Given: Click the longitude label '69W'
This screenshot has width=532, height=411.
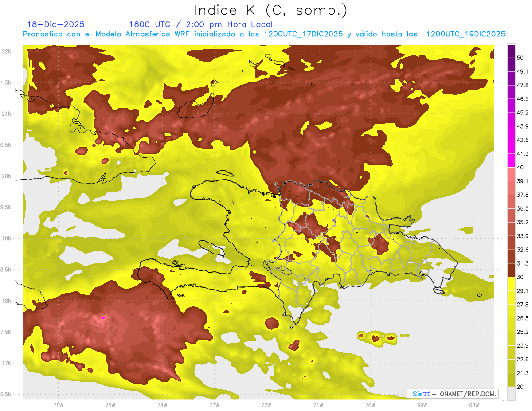Looking at the screenshot, I should click(x=422, y=405).
